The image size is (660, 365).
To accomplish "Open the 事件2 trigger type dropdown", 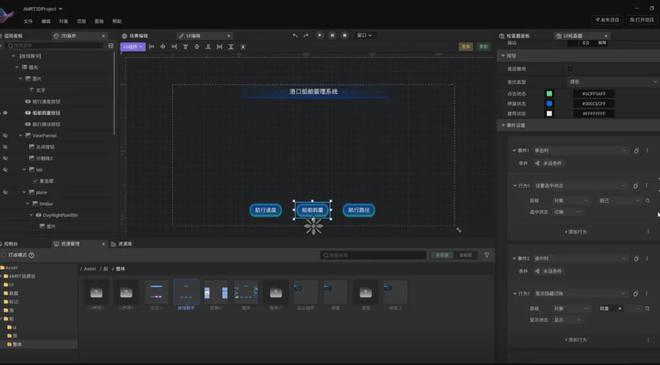I will point(580,258).
